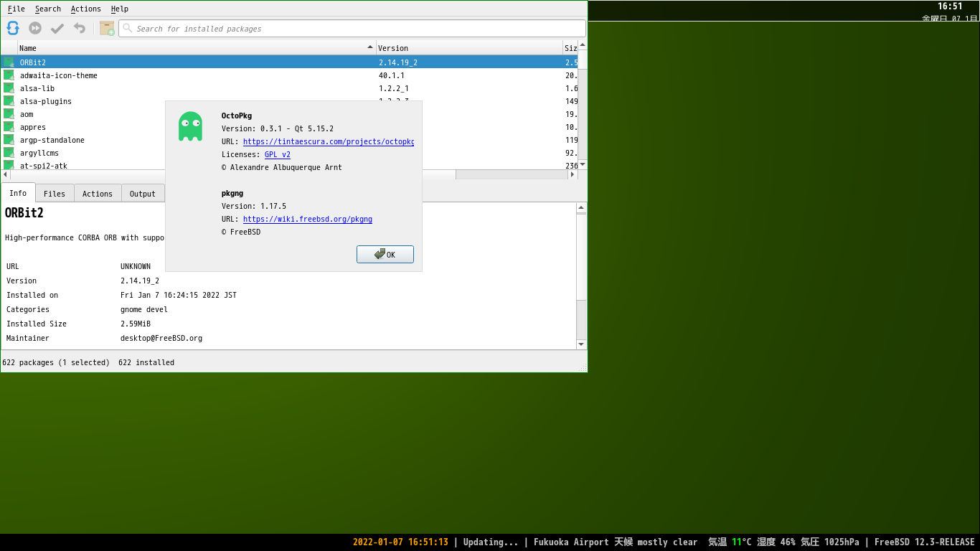Image resolution: width=980 pixels, height=551 pixels.
Task: Click the Updating... status bar entry
Action: 491,542
